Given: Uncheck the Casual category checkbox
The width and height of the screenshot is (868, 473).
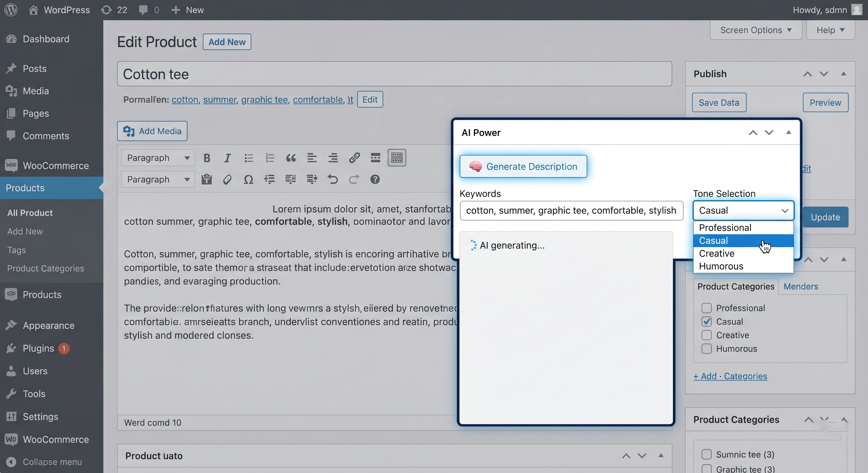Looking at the screenshot, I should [x=706, y=321].
